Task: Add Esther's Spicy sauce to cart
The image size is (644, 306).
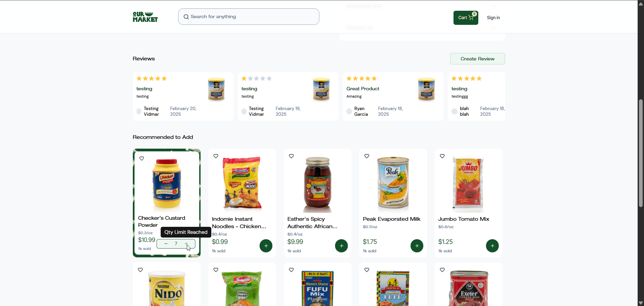Action: pos(341,246)
